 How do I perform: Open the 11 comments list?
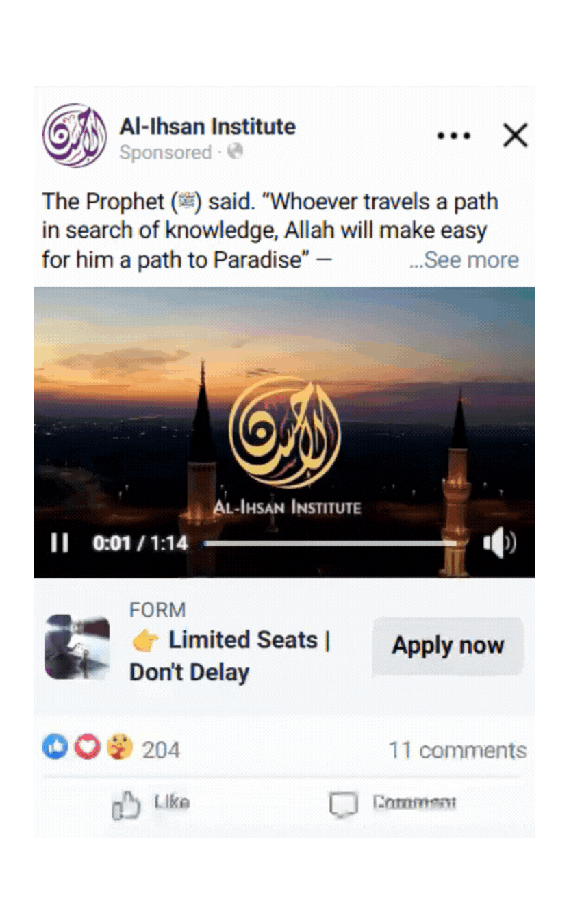click(457, 750)
